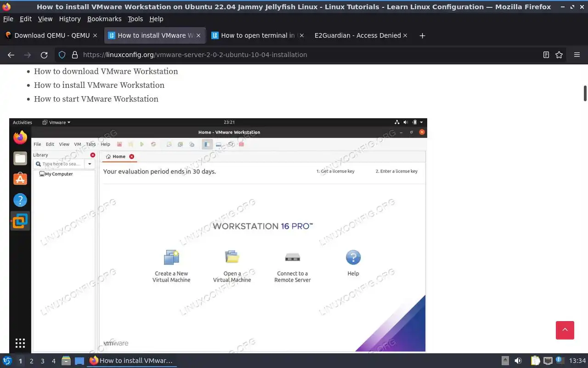
Task: Click the page vertical scrollbar thumb
Action: (x=585, y=93)
